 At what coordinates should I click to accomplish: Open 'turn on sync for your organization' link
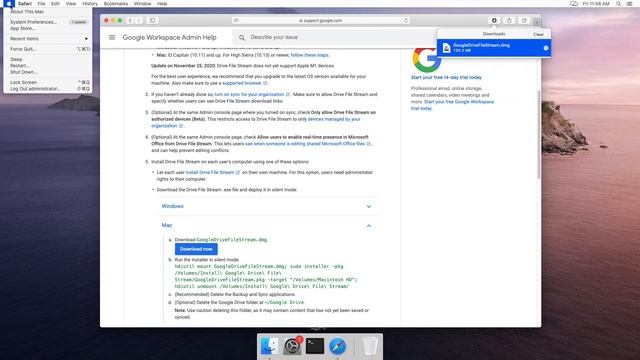[x=252, y=94]
